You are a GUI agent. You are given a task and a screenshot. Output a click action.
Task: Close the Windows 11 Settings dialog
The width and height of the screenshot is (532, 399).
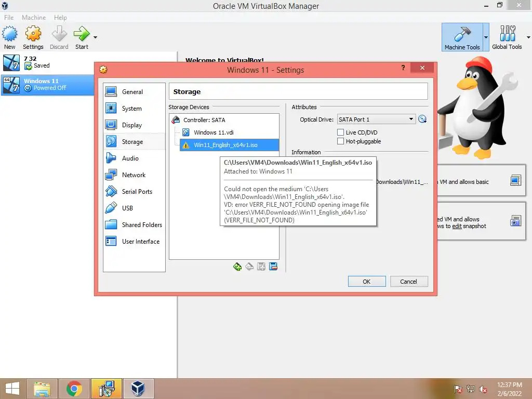(x=422, y=68)
